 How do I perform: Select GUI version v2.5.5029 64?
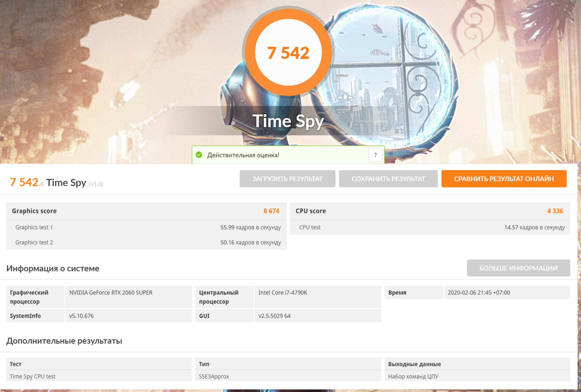click(x=274, y=316)
